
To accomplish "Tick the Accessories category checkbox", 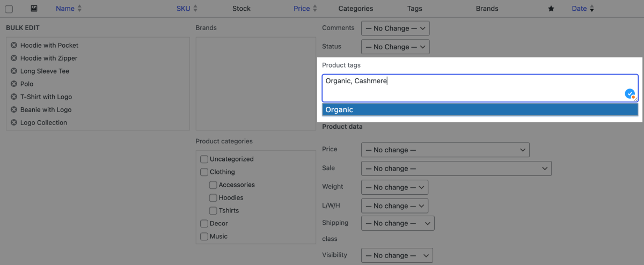I will coord(213,185).
